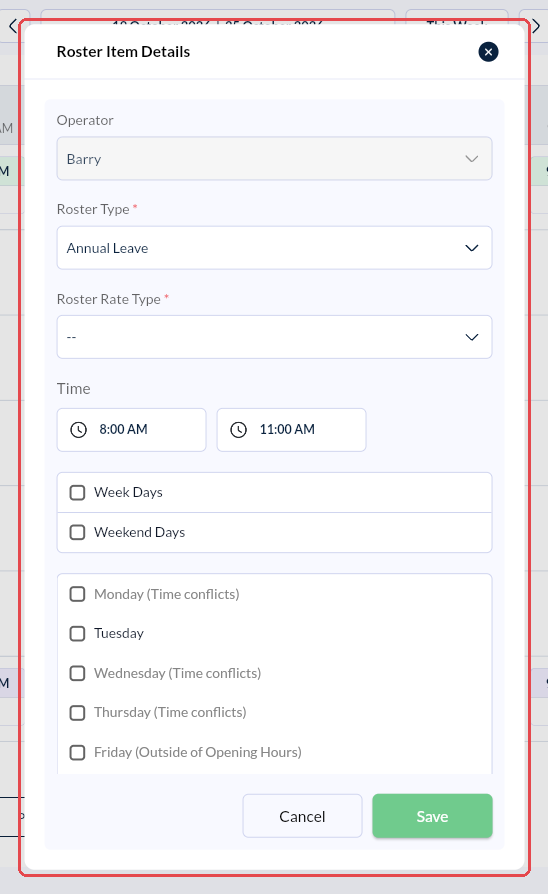Click the chevron in the Annual Leave field
This screenshot has height=894, width=548.
(x=472, y=248)
